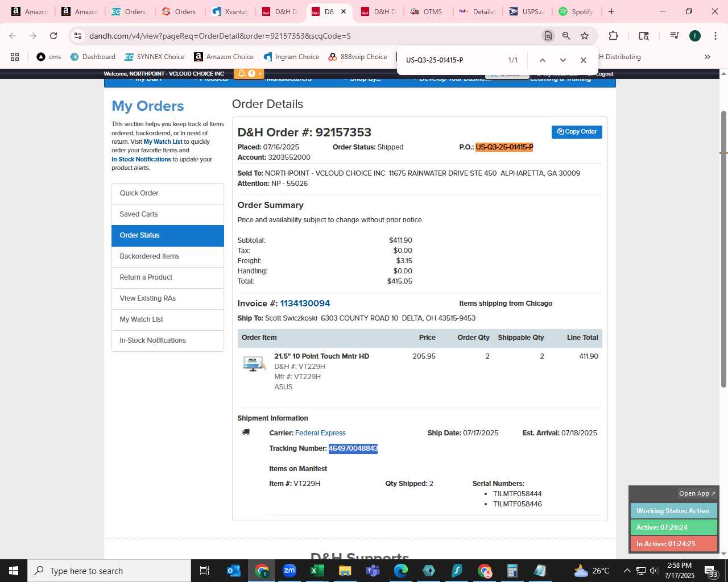Expand the notification dropdown arrow

[260, 73]
